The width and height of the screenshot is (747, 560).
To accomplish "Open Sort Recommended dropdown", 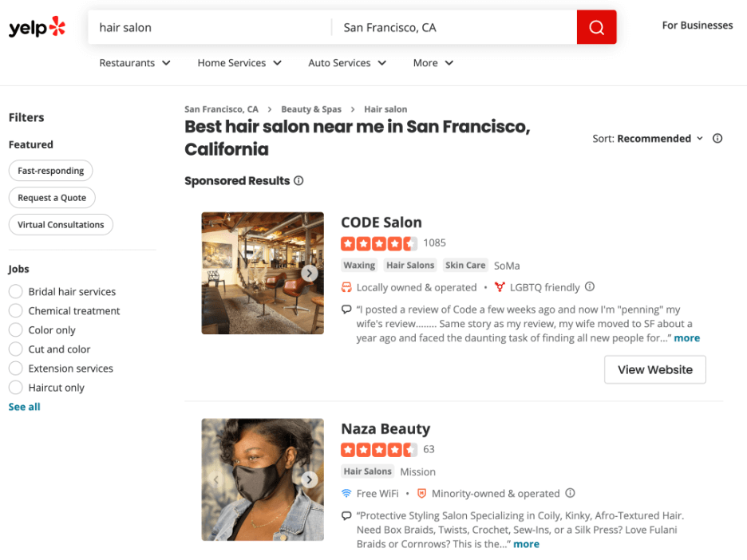I will tap(648, 139).
